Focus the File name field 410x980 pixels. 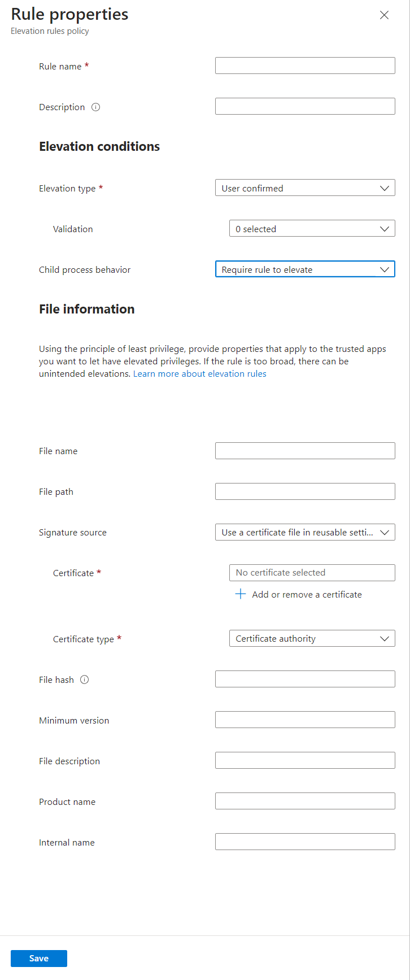(305, 451)
